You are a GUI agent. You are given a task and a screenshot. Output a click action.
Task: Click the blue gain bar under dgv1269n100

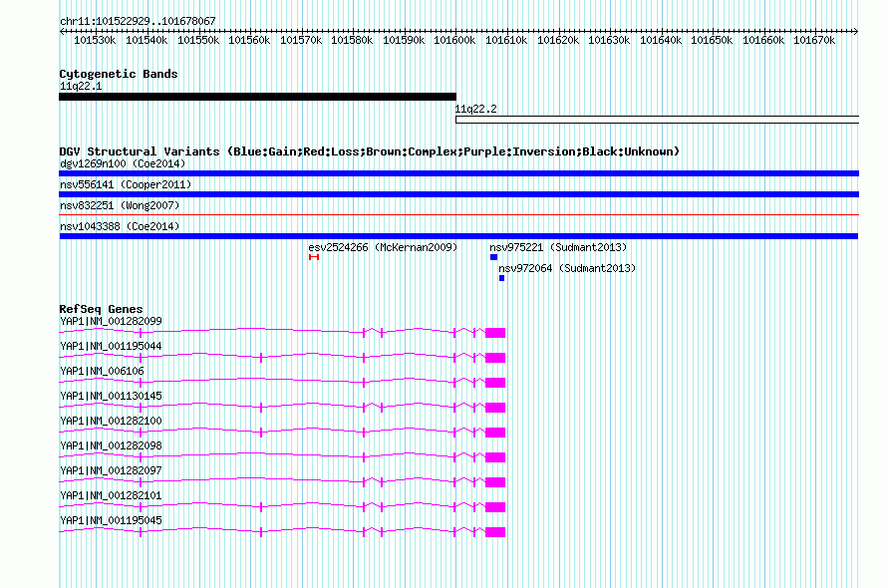(458, 173)
